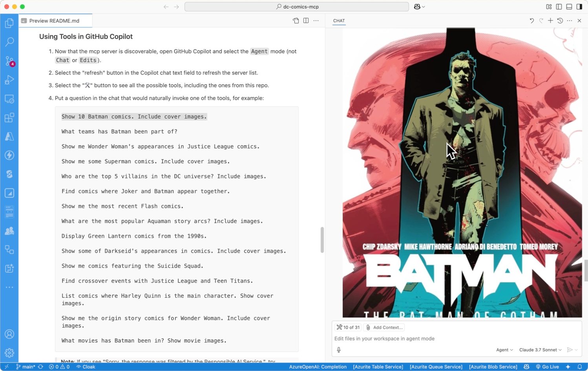Synchronize changes icon in status bar
The image size is (588, 371).
coord(40,367)
